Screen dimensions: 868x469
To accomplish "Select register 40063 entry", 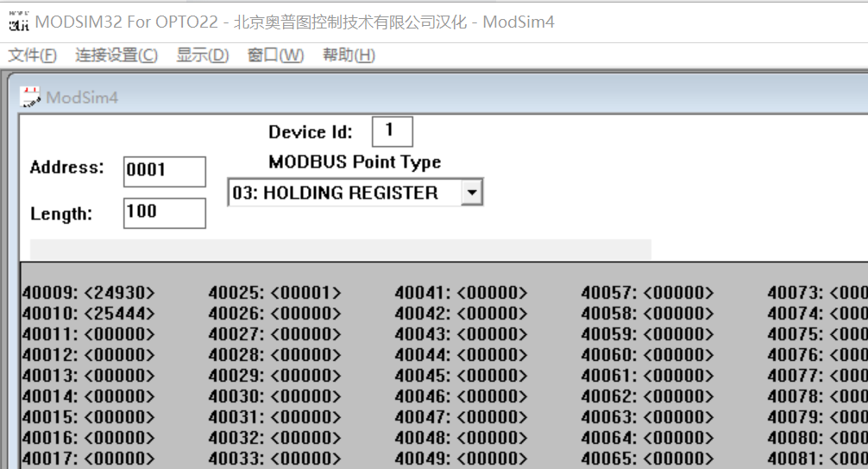I will point(648,417).
